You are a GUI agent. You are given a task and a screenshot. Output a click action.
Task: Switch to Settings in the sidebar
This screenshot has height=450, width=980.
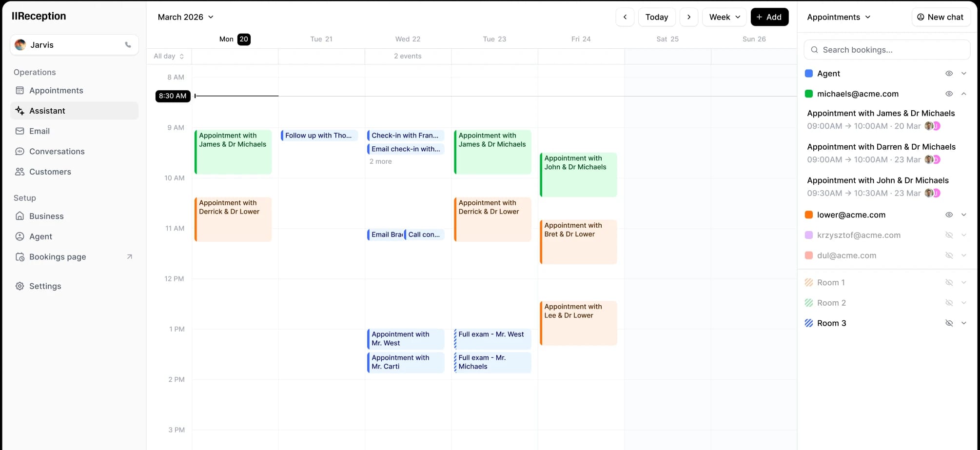[x=45, y=286]
